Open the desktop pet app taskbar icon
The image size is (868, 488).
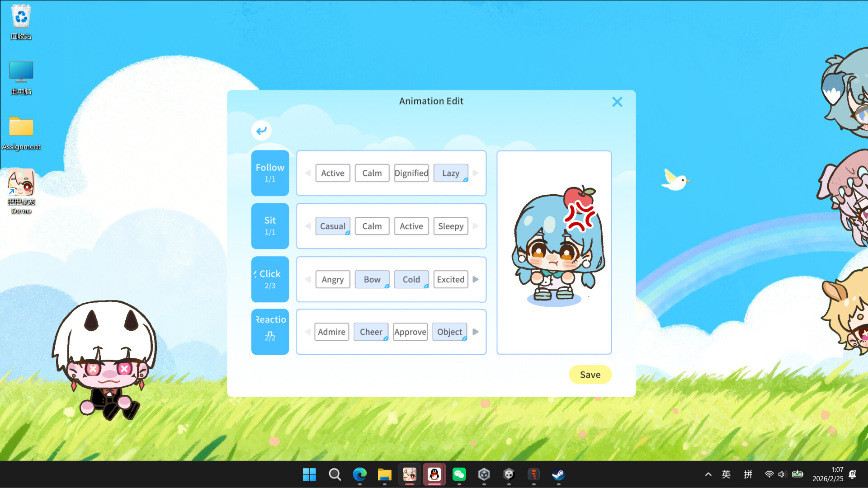pyautogui.click(x=409, y=474)
